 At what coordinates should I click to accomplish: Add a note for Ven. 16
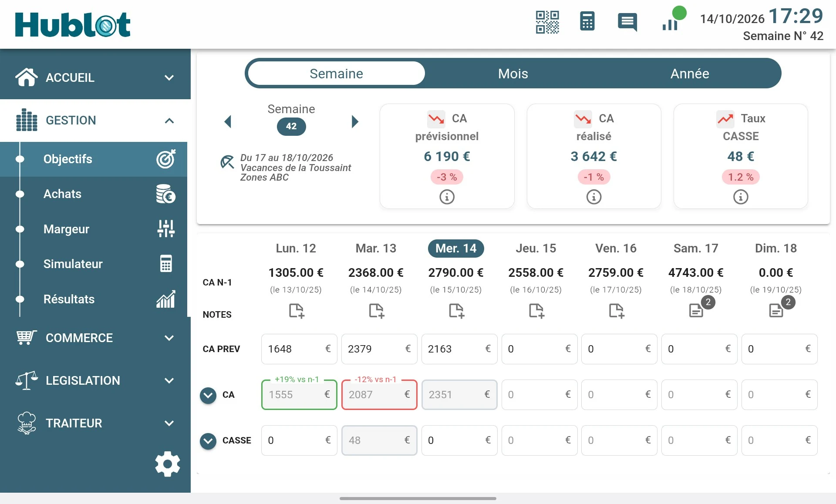(617, 311)
